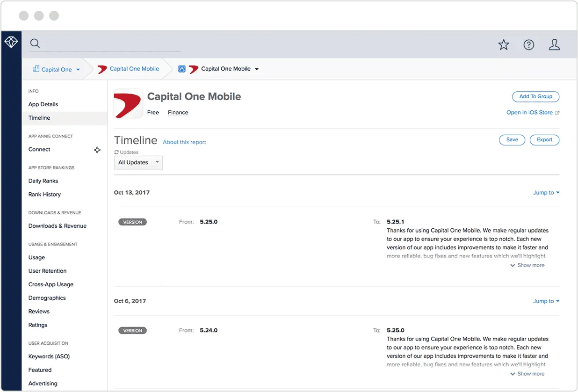Open Downloads & Revenue report
Image resolution: width=578 pixels, height=392 pixels.
tap(58, 226)
